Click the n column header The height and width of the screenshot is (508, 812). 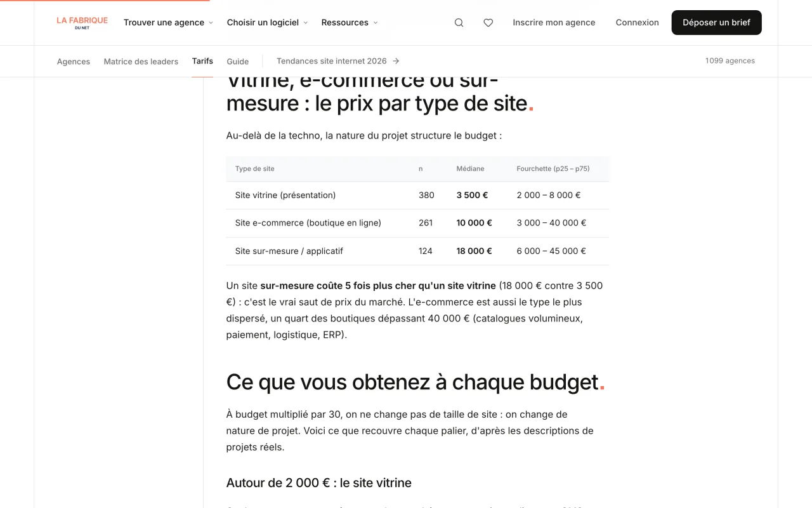pos(421,169)
